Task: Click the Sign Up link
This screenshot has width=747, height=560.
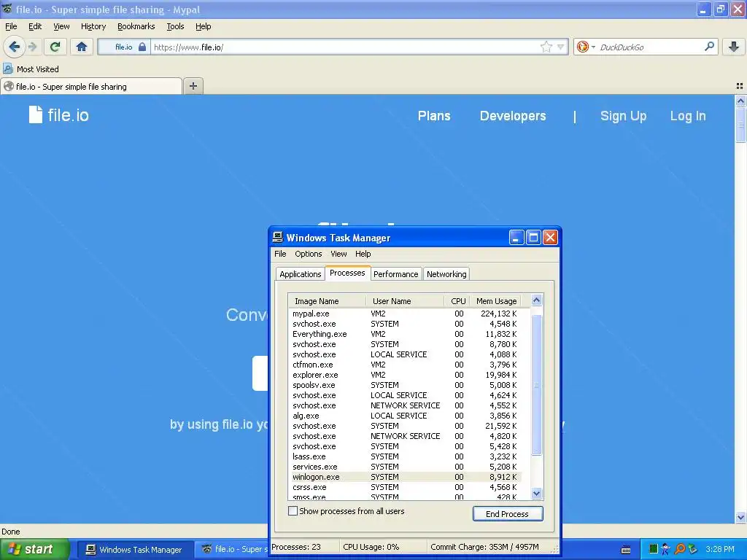Action: click(x=623, y=116)
